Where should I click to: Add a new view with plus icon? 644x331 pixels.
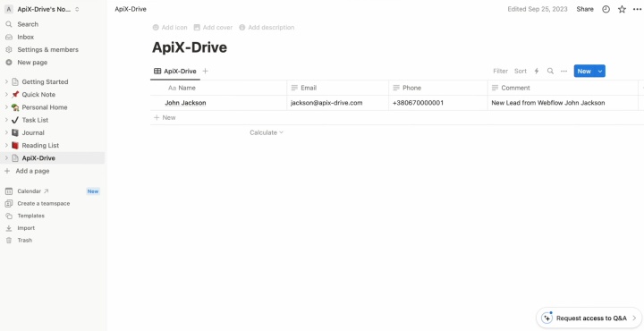[206, 71]
